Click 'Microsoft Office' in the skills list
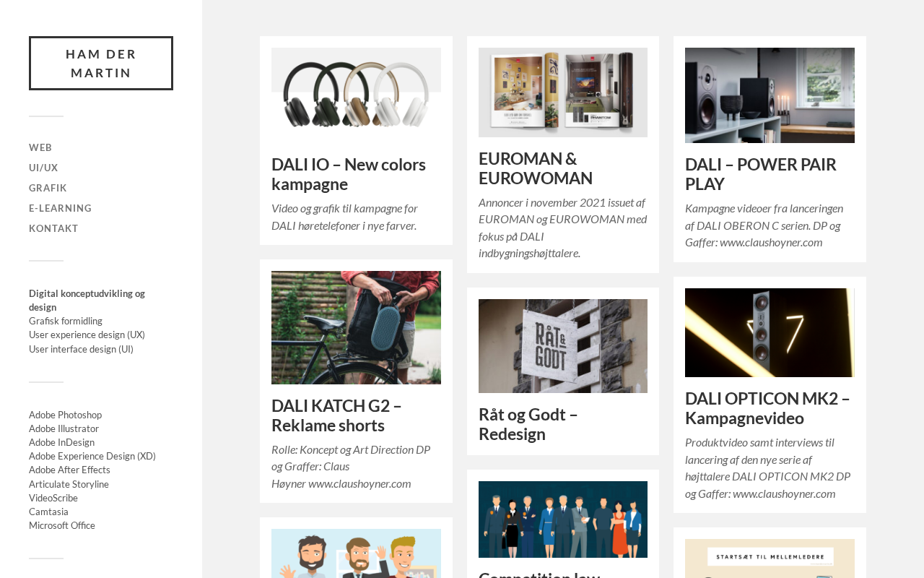This screenshot has height=578, width=924. [x=62, y=525]
